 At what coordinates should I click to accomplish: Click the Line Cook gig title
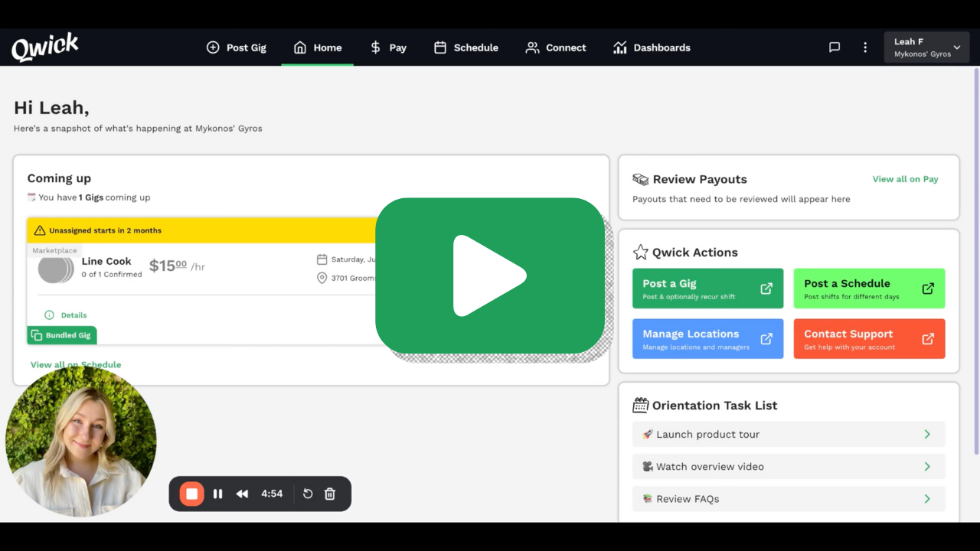click(106, 261)
